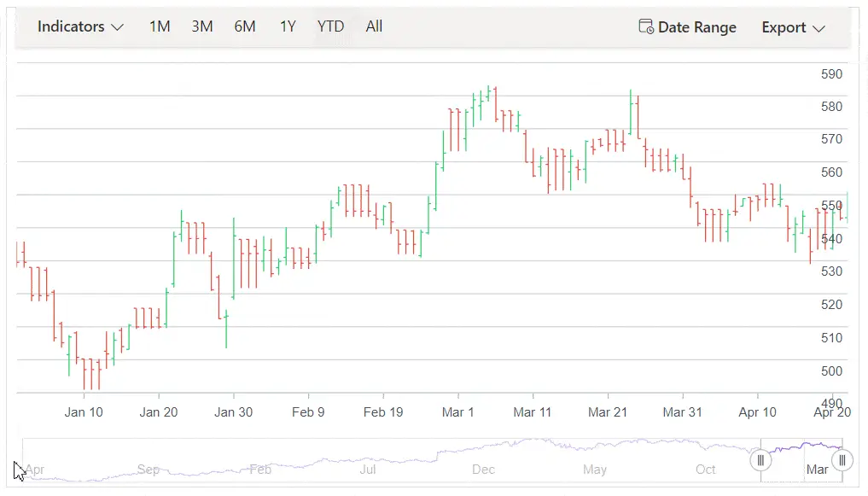Screen dimensions: 868x496
Task: Click the left range navigator handle
Action: click(760, 460)
